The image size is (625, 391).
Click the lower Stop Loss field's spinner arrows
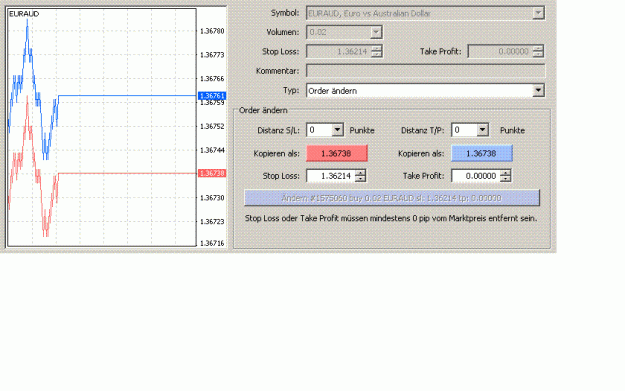(360, 176)
